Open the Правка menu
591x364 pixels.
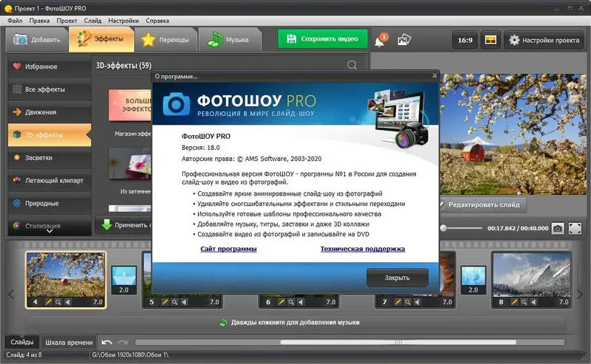click(39, 21)
